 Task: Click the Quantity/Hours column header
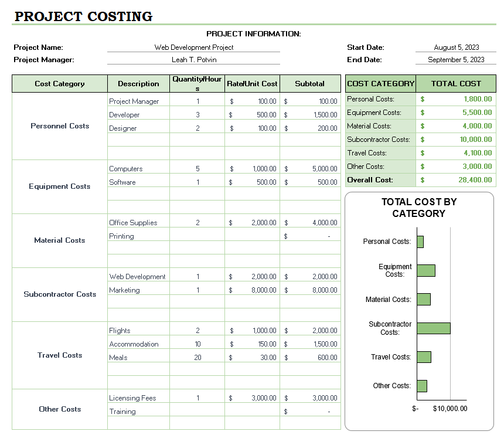(197, 84)
